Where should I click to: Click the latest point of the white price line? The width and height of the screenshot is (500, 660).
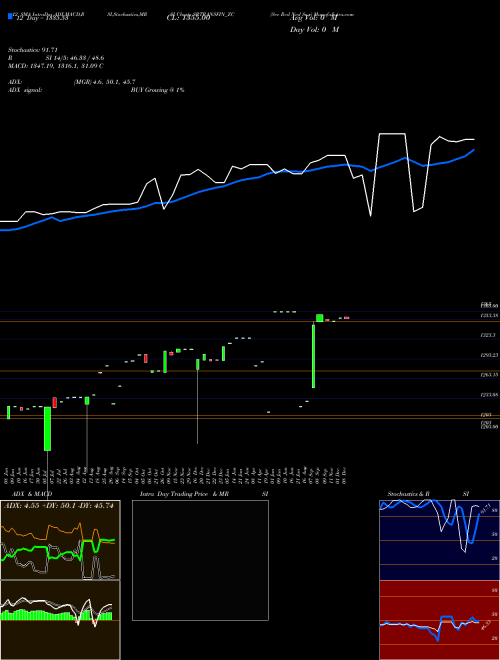(x=474, y=139)
